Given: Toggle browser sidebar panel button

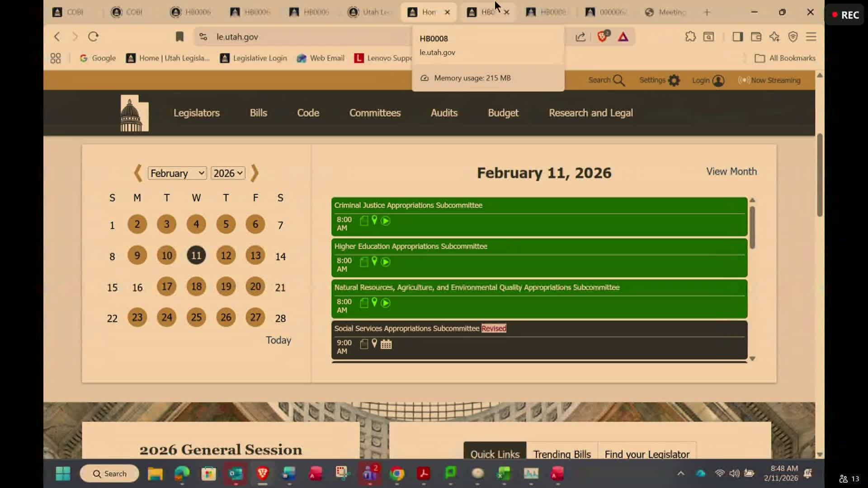Looking at the screenshot, I should 737,37.
